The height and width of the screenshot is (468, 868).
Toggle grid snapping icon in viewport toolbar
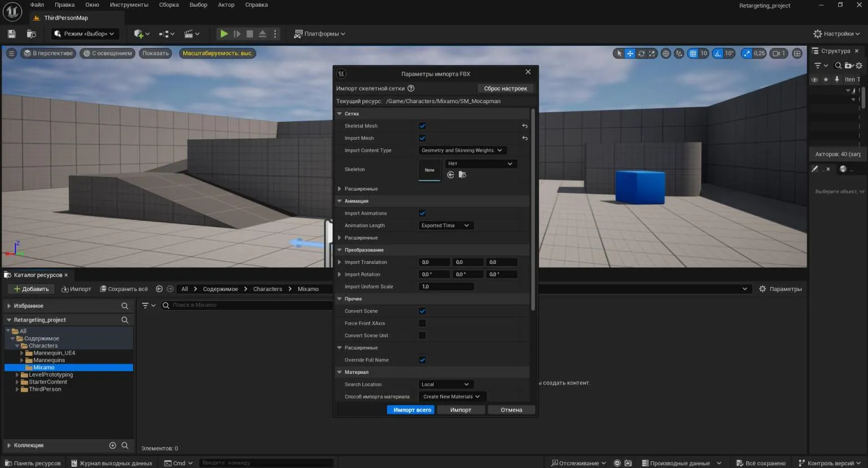pos(693,54)
